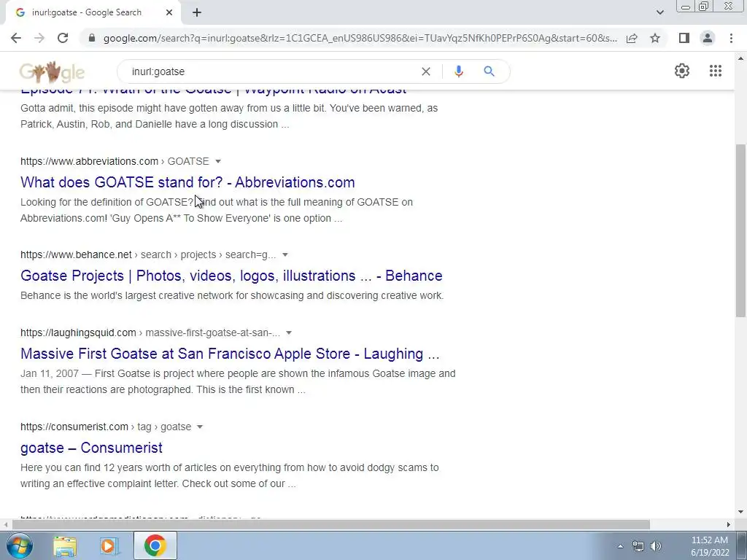Close the inurl:goatse Google Search tab
This screenshot has height=560, width=747.
point(169,13)
